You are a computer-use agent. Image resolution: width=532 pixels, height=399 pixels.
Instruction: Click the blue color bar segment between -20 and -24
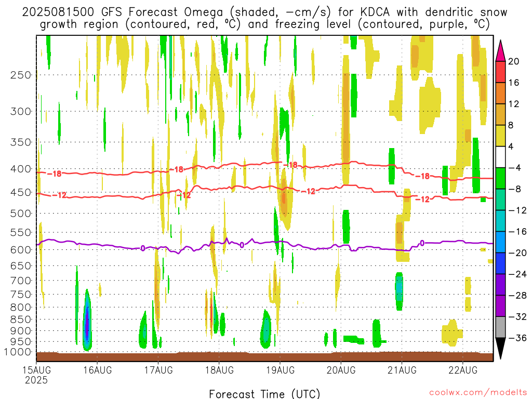coord(500,263)
